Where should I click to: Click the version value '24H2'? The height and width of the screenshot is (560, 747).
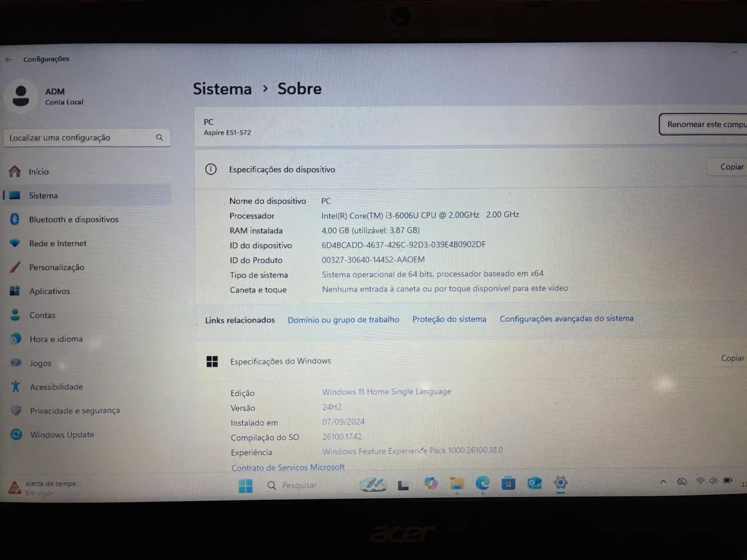click(332, 407)
